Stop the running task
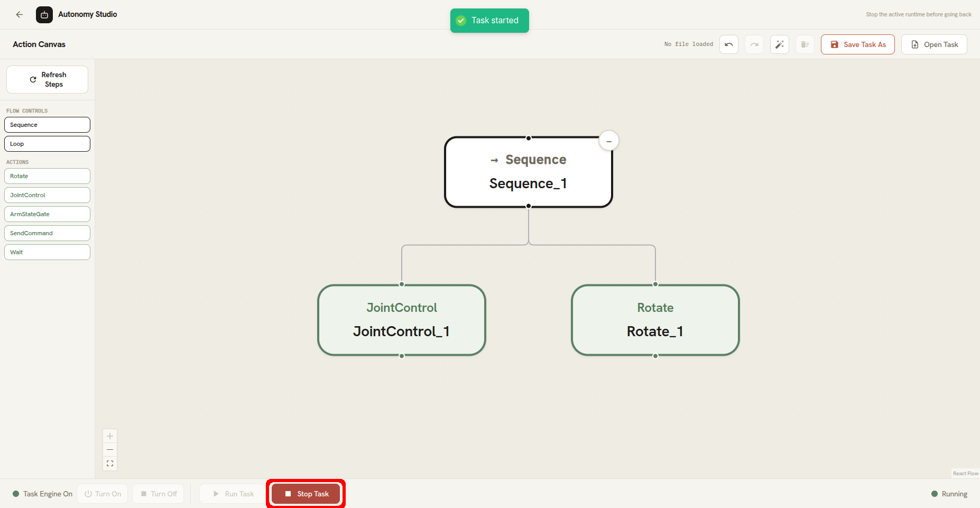 (x=306, y=494)
